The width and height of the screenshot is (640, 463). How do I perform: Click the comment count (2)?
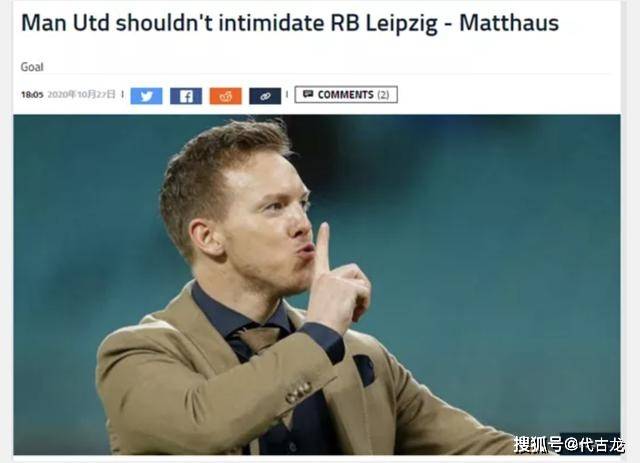click(383, 95)
